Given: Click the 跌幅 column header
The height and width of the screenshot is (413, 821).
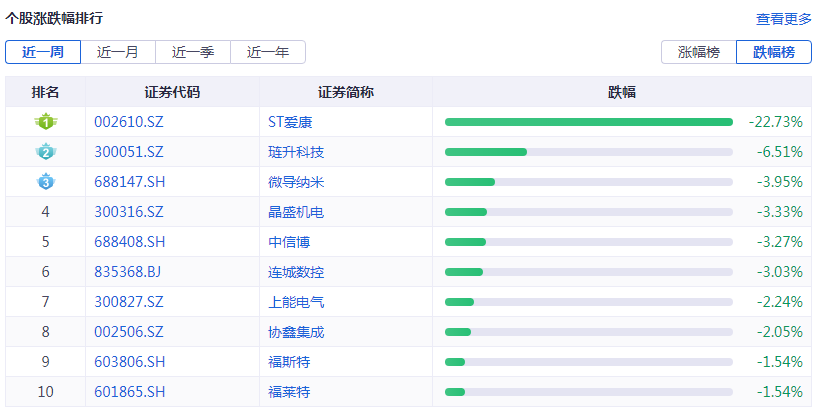Looking at the screenshot, I should point(622,92).
